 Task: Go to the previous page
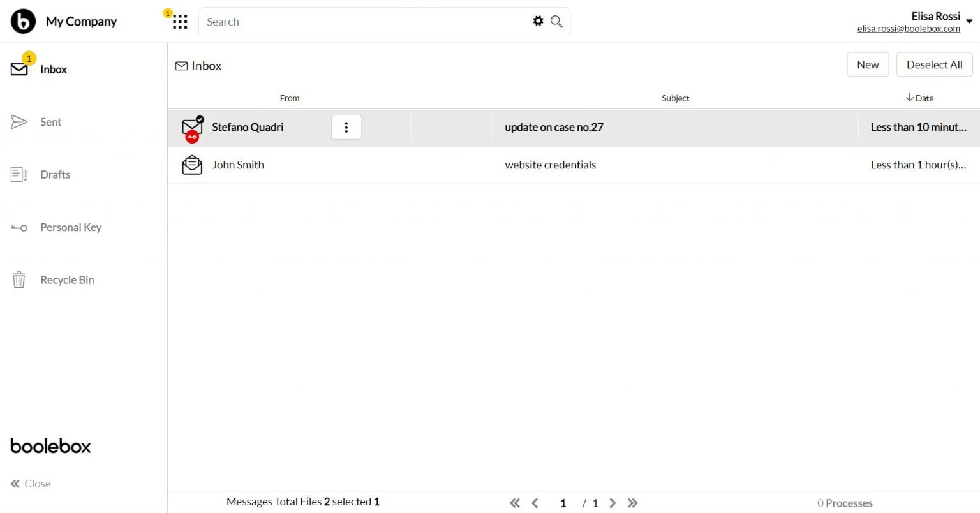(x=535, y=503)
